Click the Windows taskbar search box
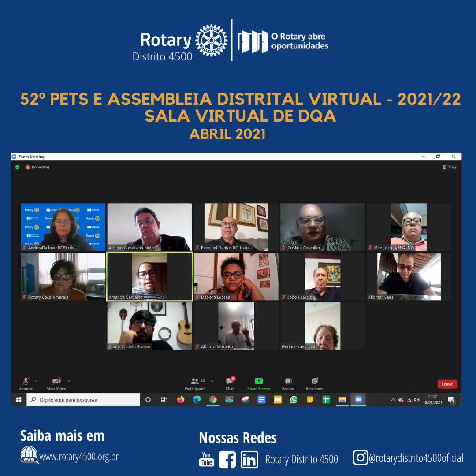This screenshot has height=476, width=476. tap(84, 400)
